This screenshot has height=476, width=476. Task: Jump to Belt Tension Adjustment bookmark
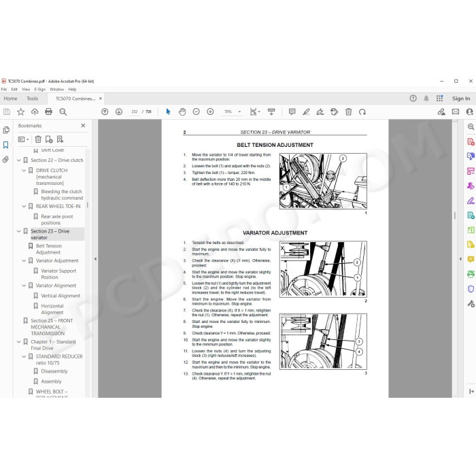click(x=48, y=249)
